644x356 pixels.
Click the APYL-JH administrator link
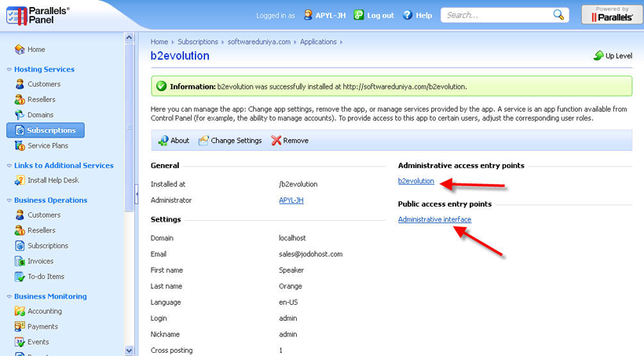pyautogui.click(x=291, y=200)
